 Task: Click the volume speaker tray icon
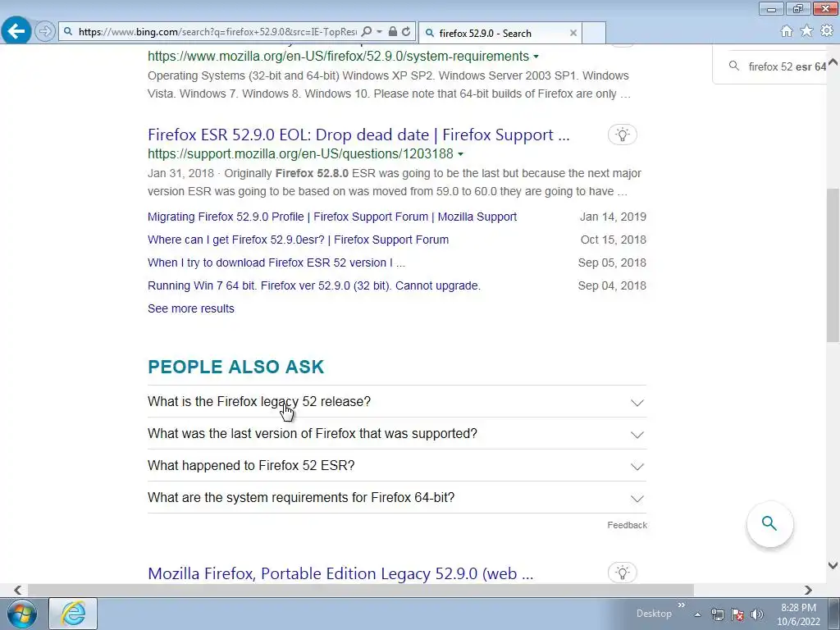pyautogui.click(x=756, y=614)
